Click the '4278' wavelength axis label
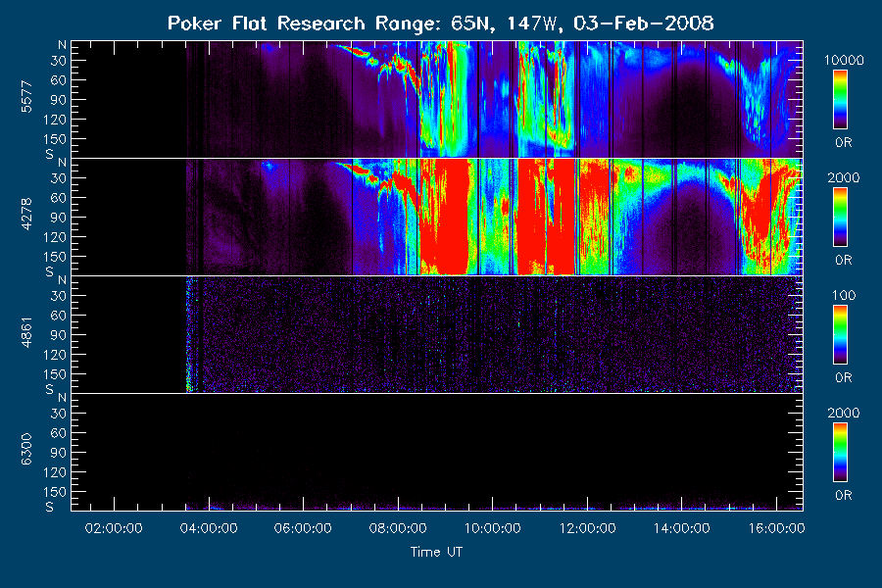The width and height of the screenshot is (882, 588). click(x=26, y=215)
